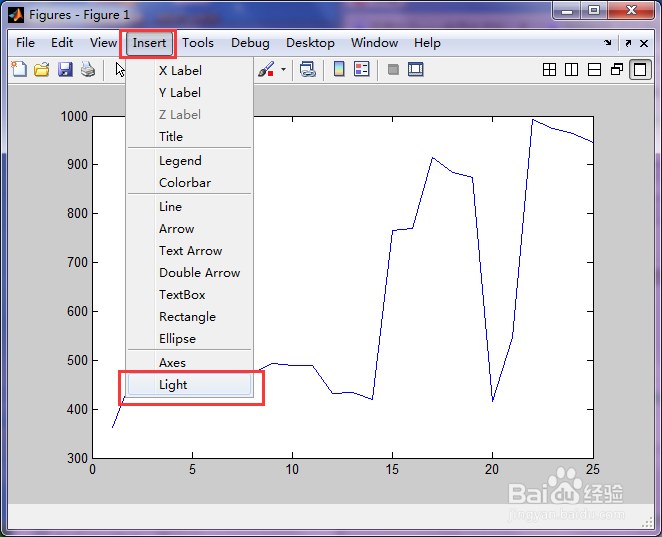Choose Line from the Insert menu
This screenshot has height=537, width=662.
tap(190, 206)
